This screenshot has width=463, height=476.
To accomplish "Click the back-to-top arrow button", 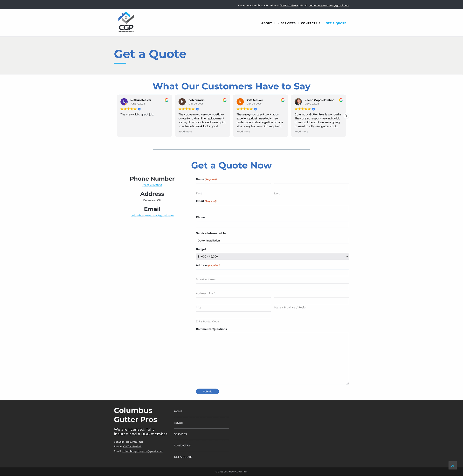I will point(452,465).
